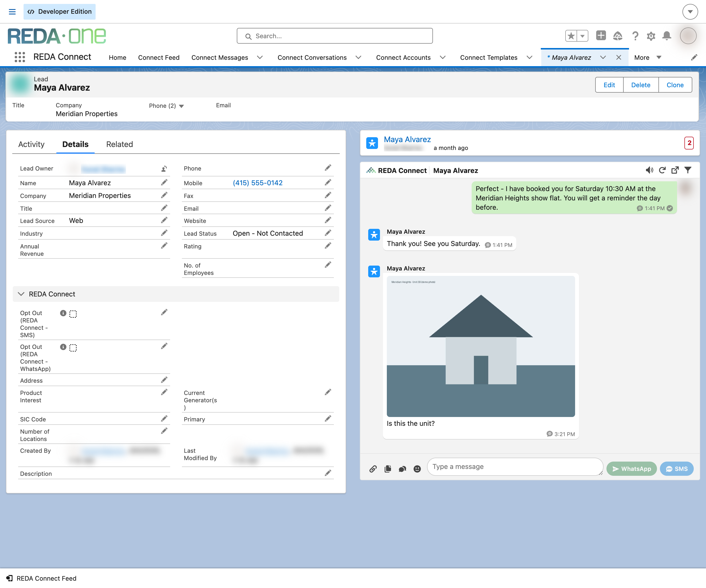Click the global actions plus icon
706x588 pixels.
(601, 35)
